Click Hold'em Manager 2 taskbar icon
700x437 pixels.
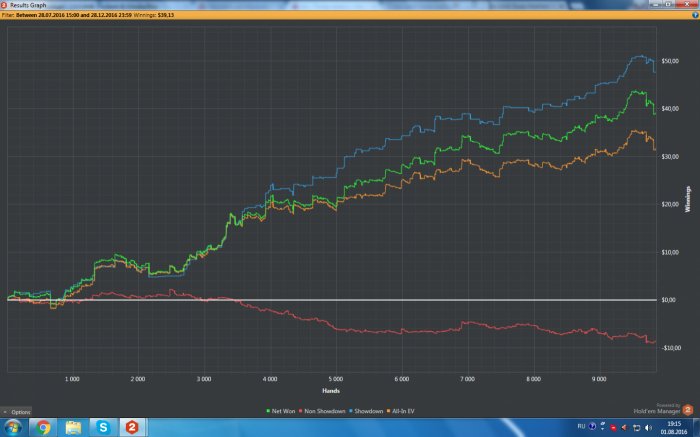pos(132,427)
